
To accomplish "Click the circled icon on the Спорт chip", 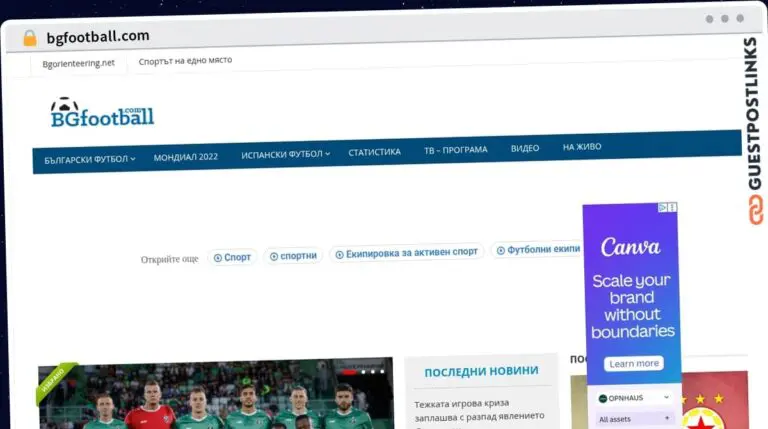I will click(x=218, y=258).
